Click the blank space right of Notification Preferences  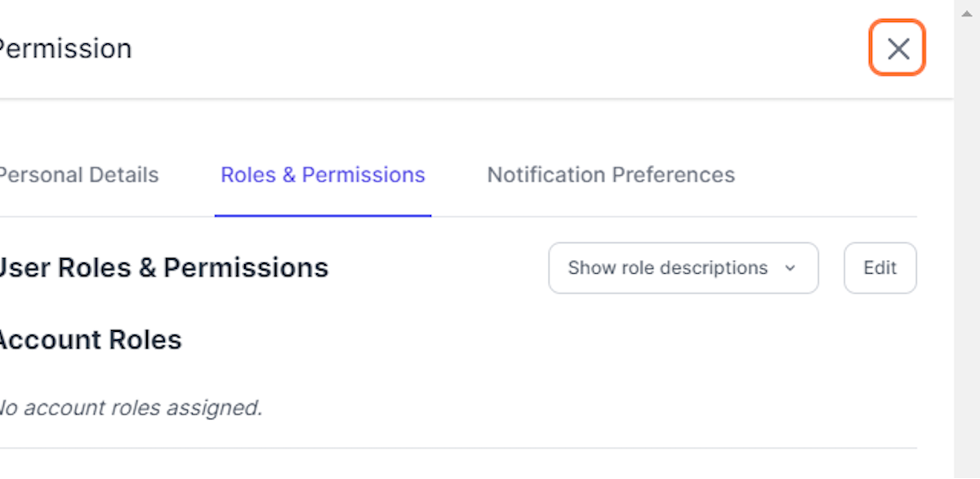(x=825, y=175)
